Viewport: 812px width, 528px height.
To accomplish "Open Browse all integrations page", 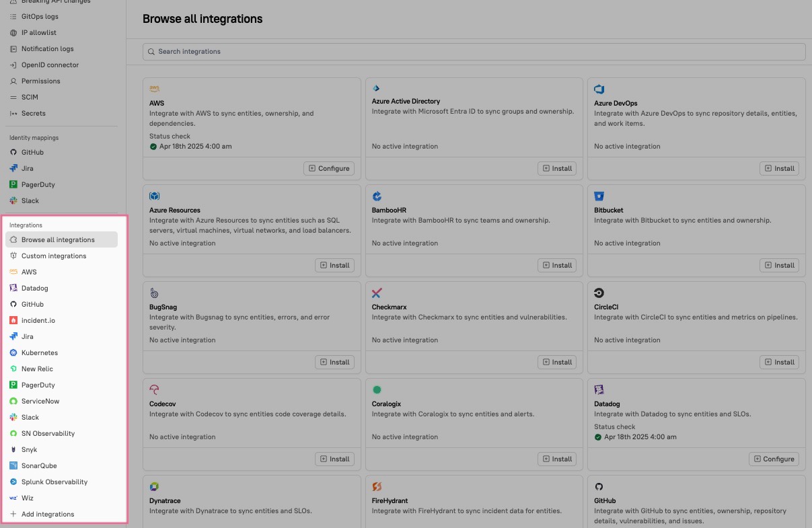I will (58, 239).
